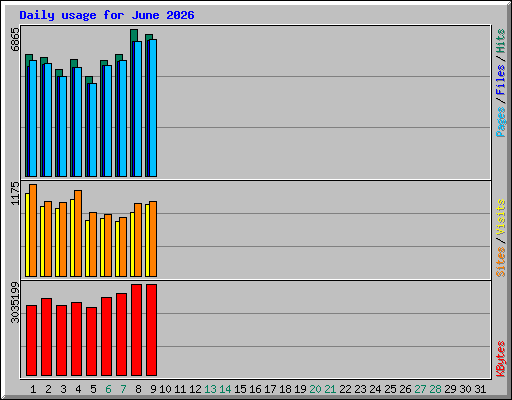Click the day label '18' on x-axis
This screenshot has height=400, width=512.
point(285,389)
